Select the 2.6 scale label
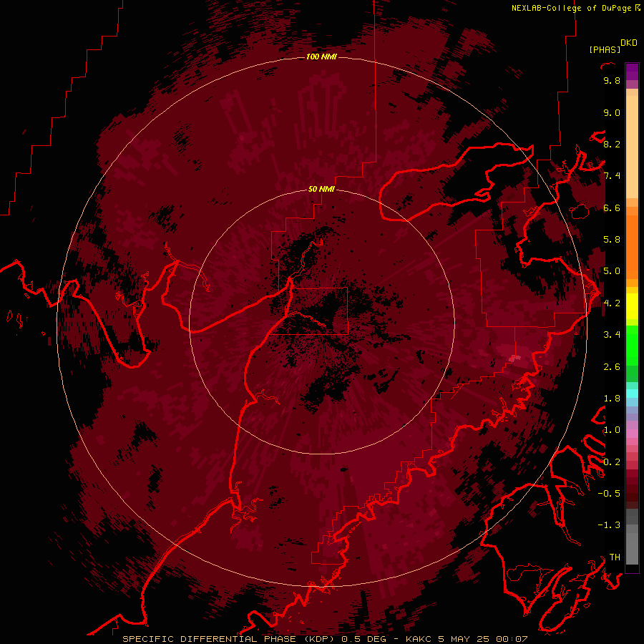Image resolution: width=644 pixels, height=644 pixels. (612, 367)
